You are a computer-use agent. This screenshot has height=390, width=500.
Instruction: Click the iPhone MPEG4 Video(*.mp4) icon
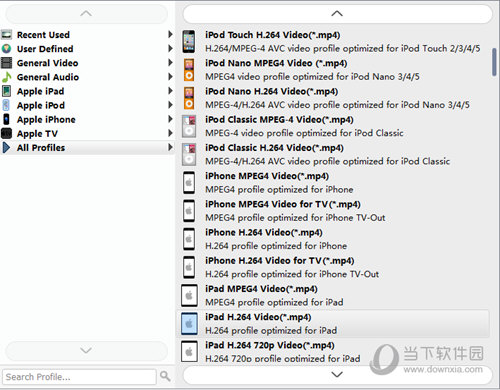point(189,183)
